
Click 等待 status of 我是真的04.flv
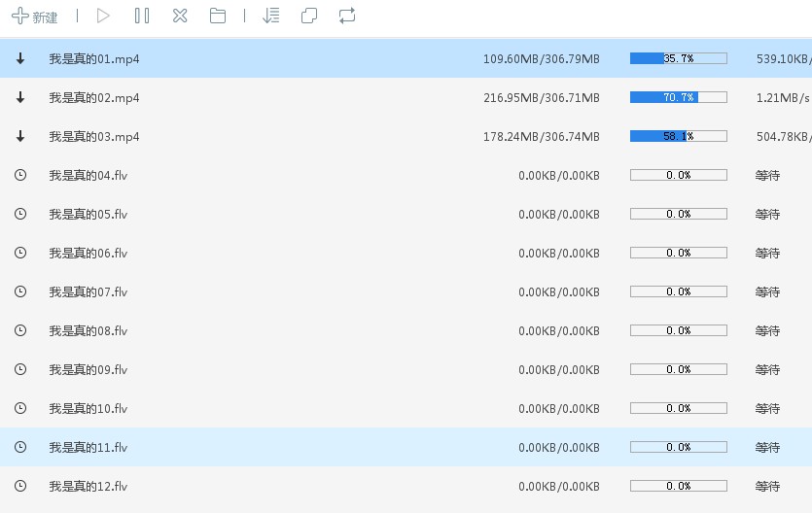[x=767, y=175]
